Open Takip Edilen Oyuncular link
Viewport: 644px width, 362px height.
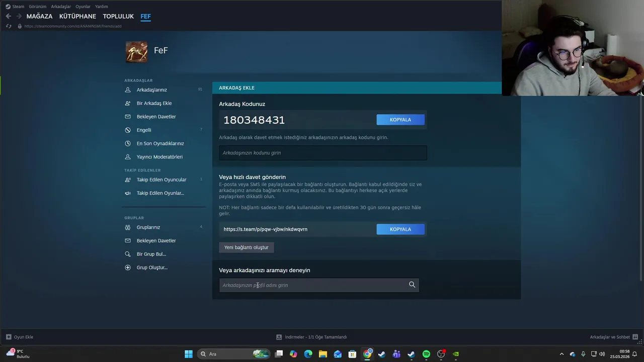tap(162, 179)
